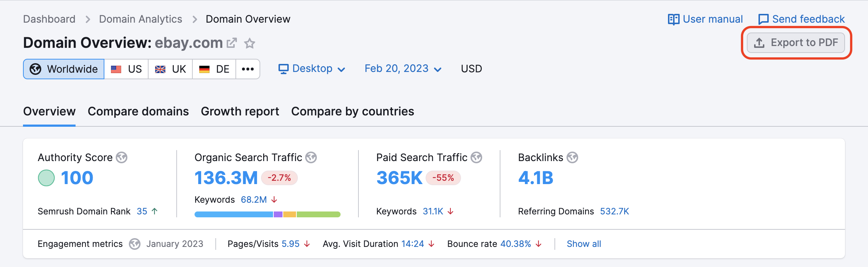
Task: Switch to the Compare by countries tab
Action: [353, 111]
